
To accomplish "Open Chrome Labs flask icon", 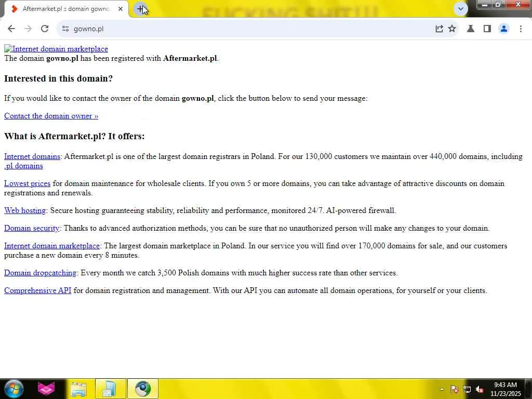I will coord(471,29).
